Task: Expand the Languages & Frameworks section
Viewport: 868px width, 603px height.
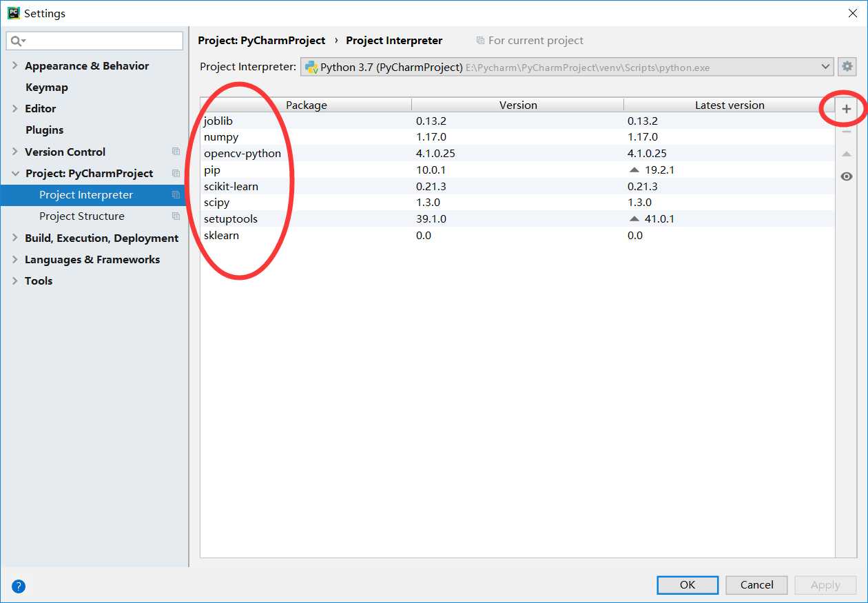Action: pyautogui.click(x=15, y=259)
